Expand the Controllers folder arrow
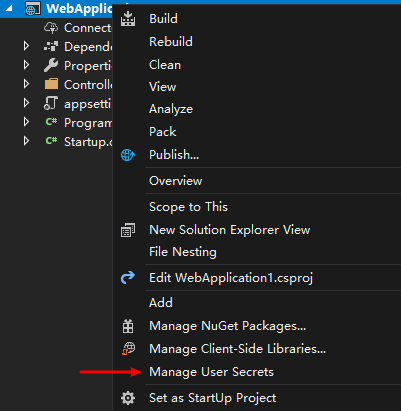401x411 pixels. [26, 84]
